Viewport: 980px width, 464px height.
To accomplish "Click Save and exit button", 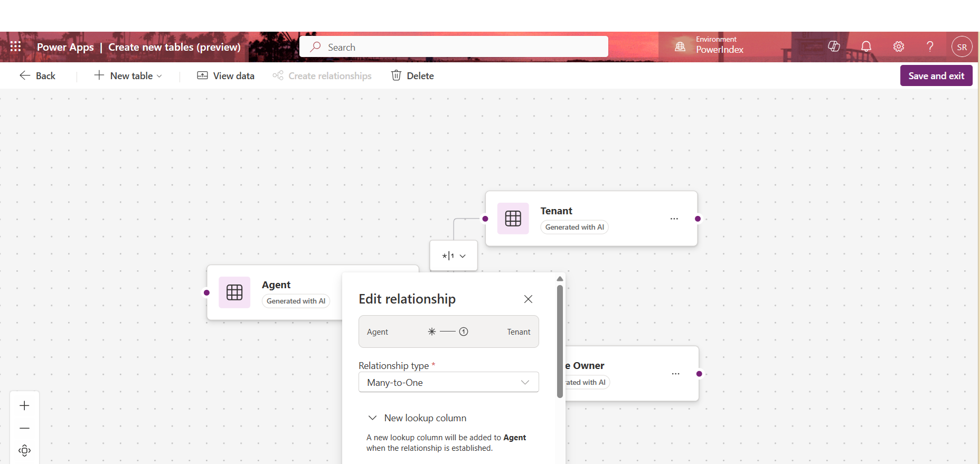I will point(936,75).
